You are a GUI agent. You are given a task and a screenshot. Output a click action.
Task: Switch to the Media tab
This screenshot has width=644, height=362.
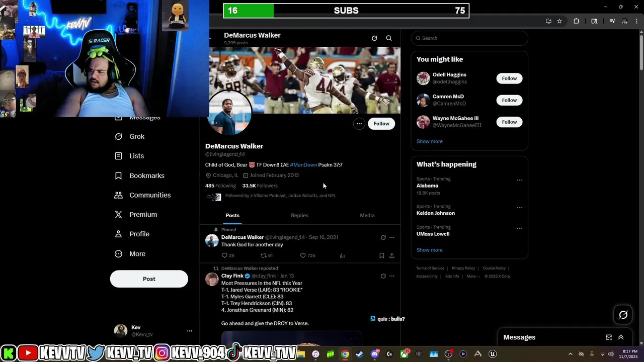click(367, 215)
